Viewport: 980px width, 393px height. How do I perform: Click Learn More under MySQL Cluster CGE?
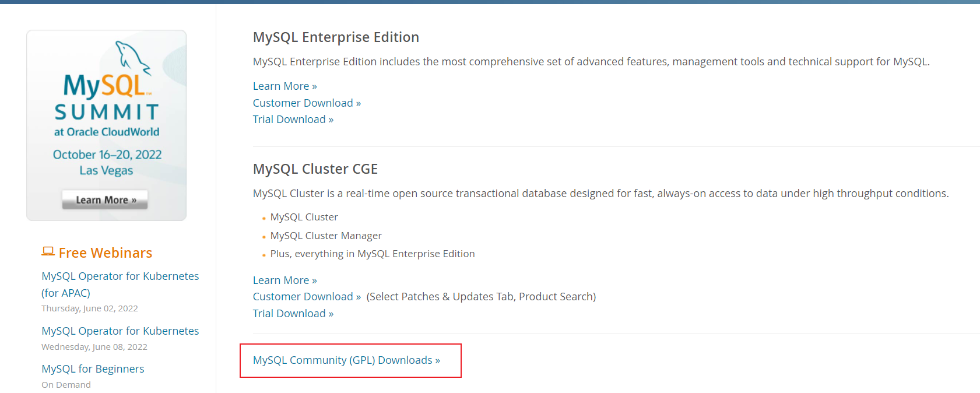[284, 280]
